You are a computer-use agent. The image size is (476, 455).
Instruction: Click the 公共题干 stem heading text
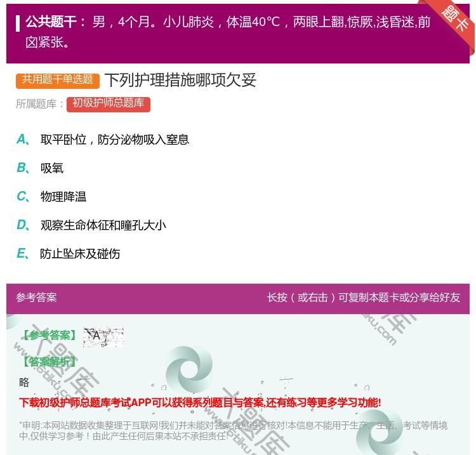[x=55, y=22]
